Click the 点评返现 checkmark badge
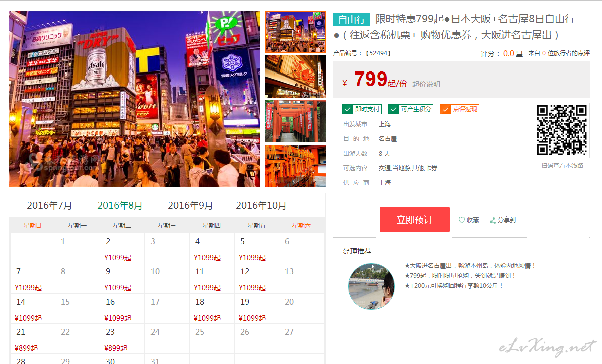This screenshot has height=364, width=602. (x=459, y=109)
